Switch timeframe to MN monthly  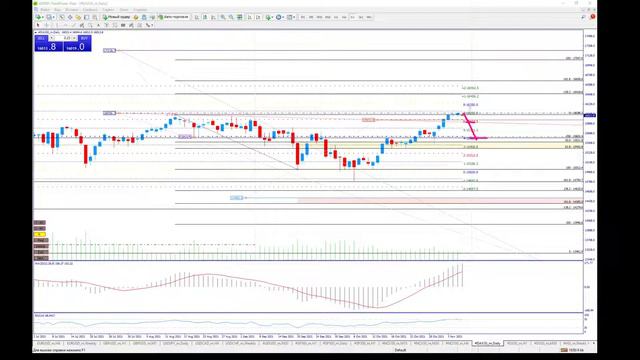(x=369, y=17)
